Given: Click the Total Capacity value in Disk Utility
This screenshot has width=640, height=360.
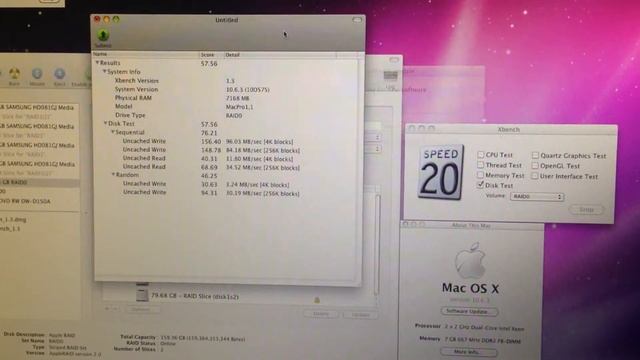Looking at the screenshot, I should (202, 338).
